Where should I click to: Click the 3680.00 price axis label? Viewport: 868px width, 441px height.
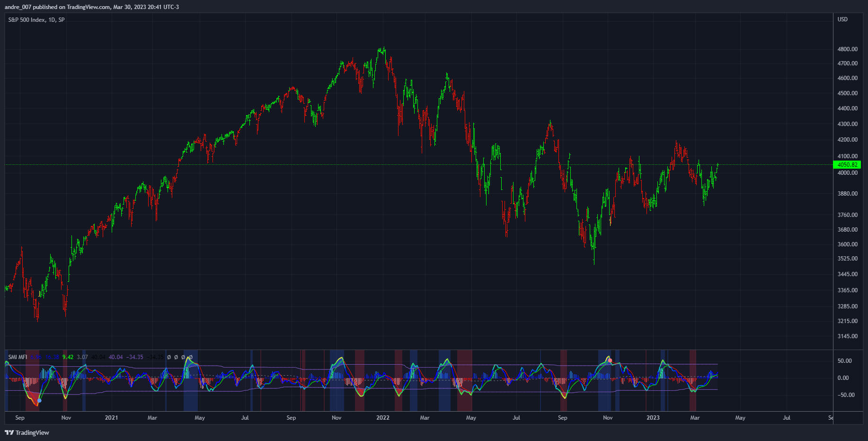pyautogui.click(x=847, y=230)
